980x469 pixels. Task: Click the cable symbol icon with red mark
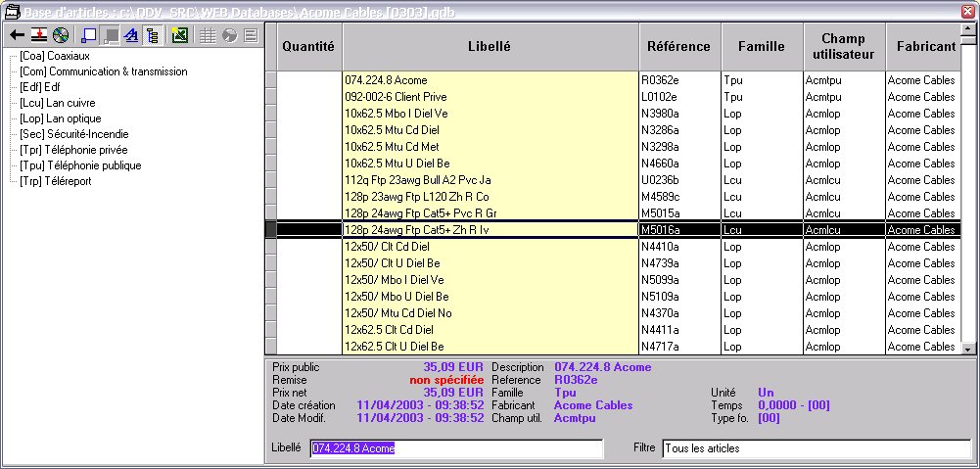pyautogui.click(x=38, y=36)
